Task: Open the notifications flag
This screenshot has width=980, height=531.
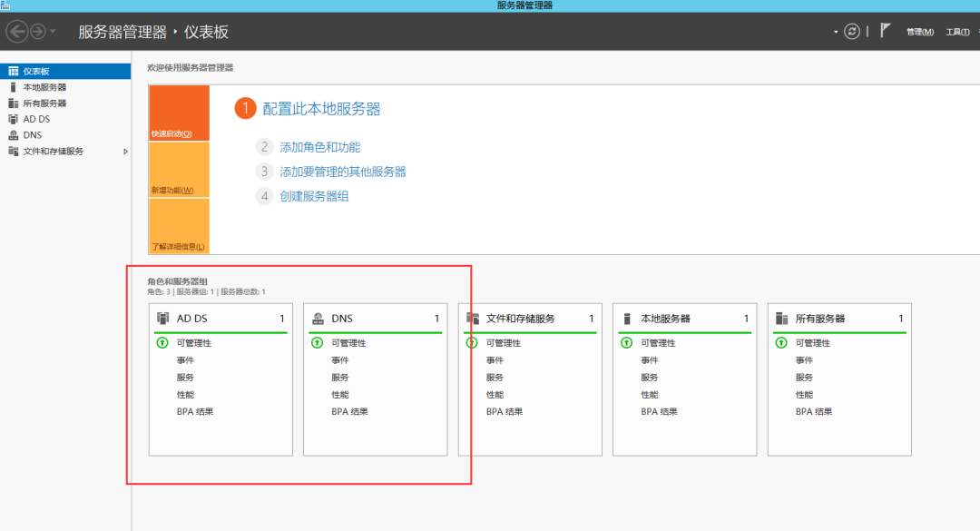Action: coord(885,30)
